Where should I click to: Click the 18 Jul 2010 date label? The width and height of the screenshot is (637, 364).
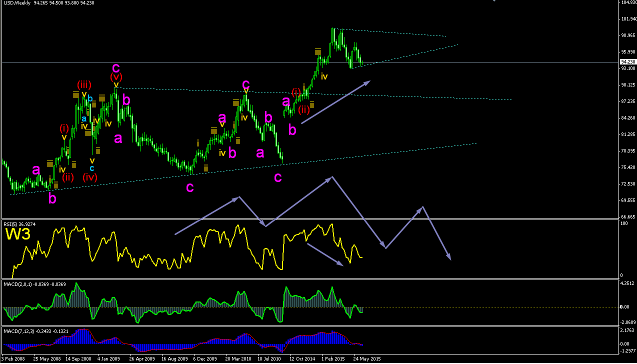coord(270,358)
